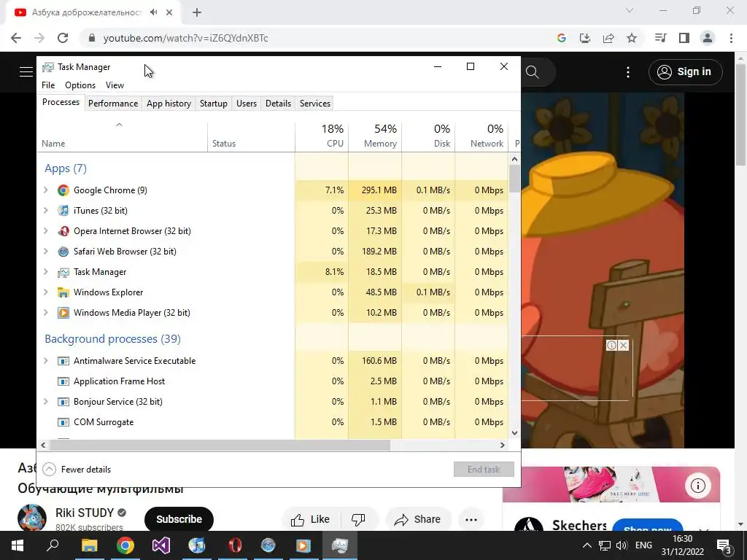This screenshot has width=747, height=560.
Task: Switch to the Startup tab
Action: pos(214,104)
